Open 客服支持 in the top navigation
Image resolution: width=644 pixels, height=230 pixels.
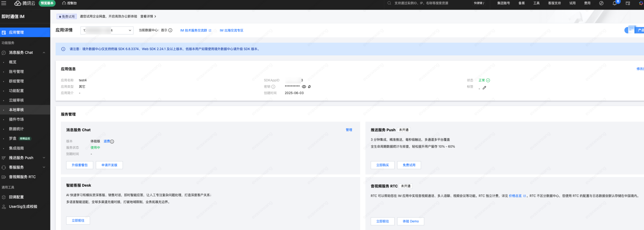click(555, 3)
